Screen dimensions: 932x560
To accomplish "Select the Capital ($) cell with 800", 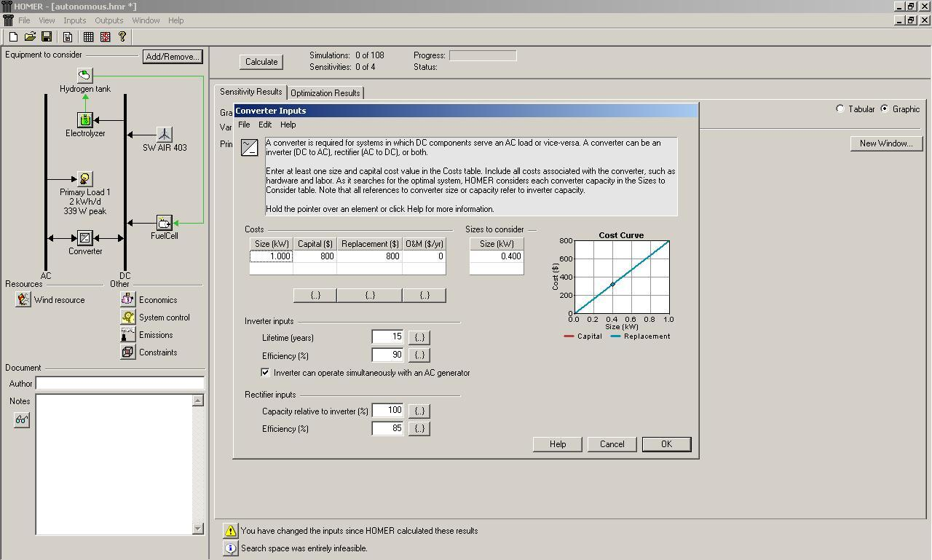I will click(315, 256).
